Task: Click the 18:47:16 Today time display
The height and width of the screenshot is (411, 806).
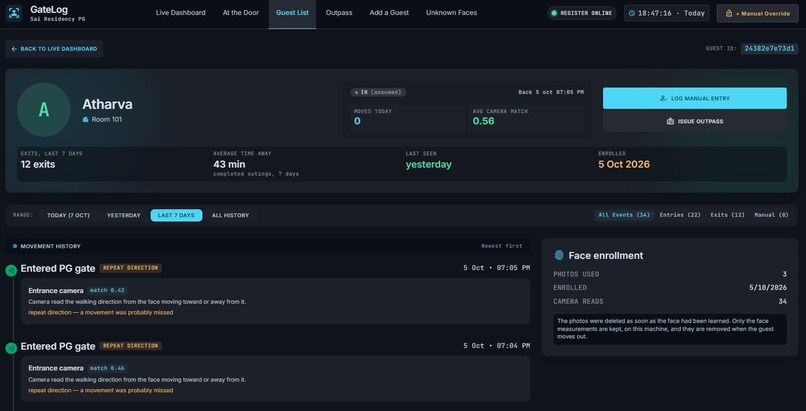Action: pos(666,13)
